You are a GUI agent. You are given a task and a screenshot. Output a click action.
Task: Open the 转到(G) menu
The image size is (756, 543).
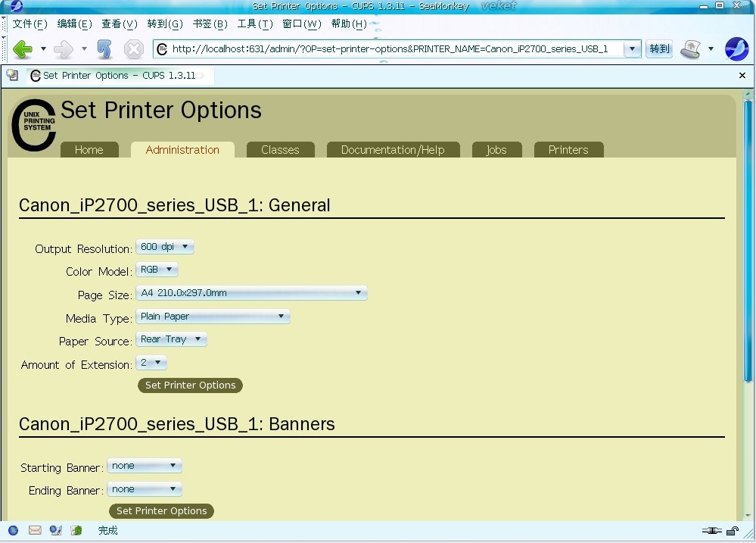(x=165, y=23)
